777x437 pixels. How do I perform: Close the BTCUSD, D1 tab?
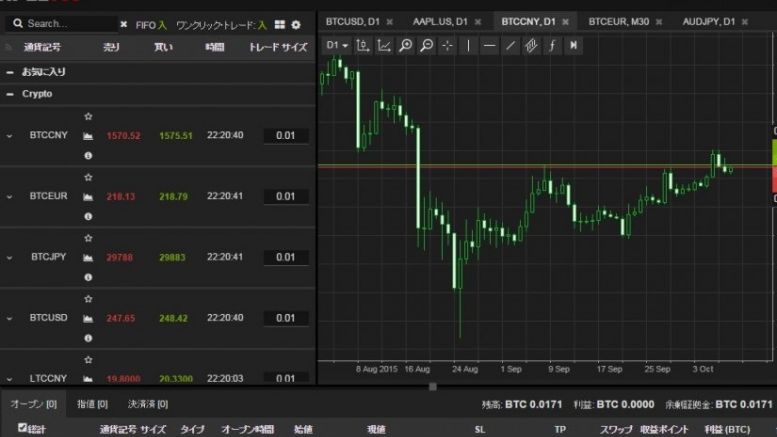pyautogui.click(x=390, y=22)
